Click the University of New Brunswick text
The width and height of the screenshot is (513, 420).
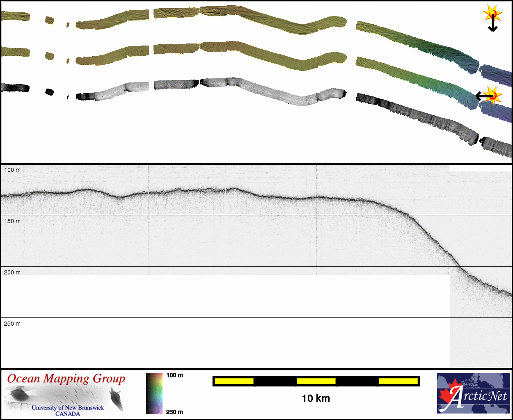[x=68, y=408]
